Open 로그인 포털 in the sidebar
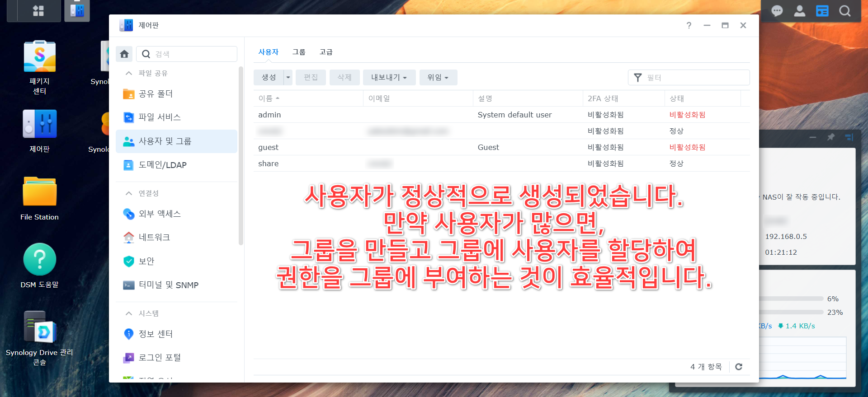The height and width of the screenshot is (397, 868). (x=176, y=358)
